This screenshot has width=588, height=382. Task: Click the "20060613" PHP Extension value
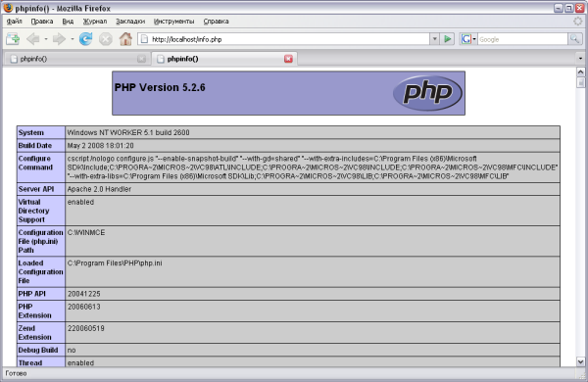click(x=84, y=307)
